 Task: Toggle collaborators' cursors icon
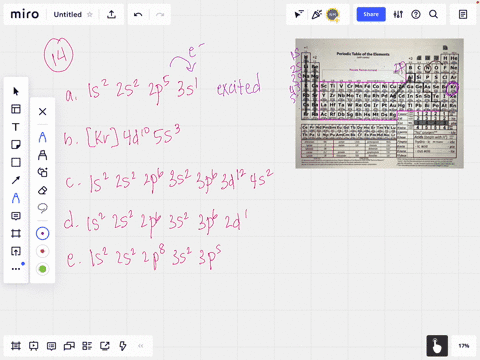pos(299,14)
